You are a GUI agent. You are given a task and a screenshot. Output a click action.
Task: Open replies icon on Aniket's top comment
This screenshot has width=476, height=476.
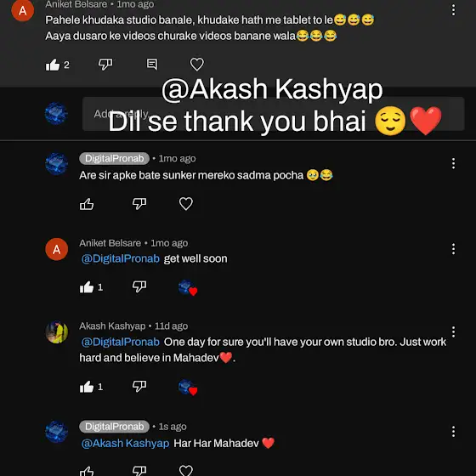point(152,65)
